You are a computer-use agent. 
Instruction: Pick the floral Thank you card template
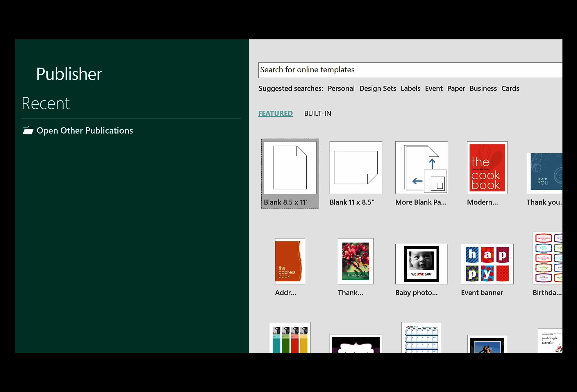[355, 261]
